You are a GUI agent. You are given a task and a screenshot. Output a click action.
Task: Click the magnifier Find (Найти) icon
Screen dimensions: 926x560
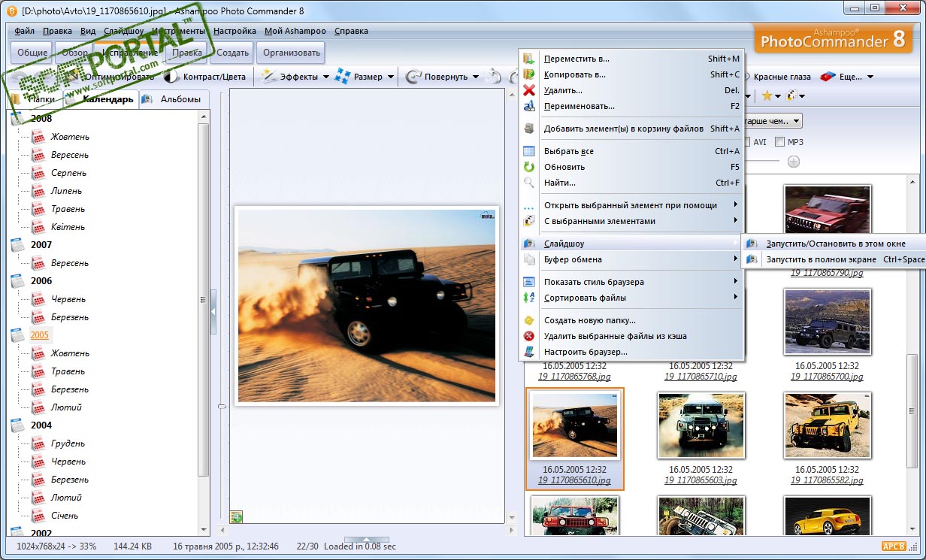[x=529, y=183]
